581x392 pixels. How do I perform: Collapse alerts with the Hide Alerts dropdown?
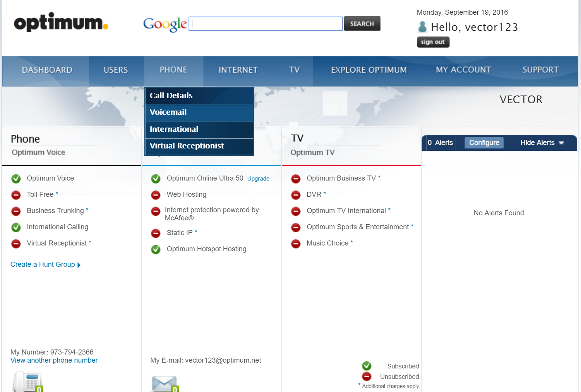[542, 143]
